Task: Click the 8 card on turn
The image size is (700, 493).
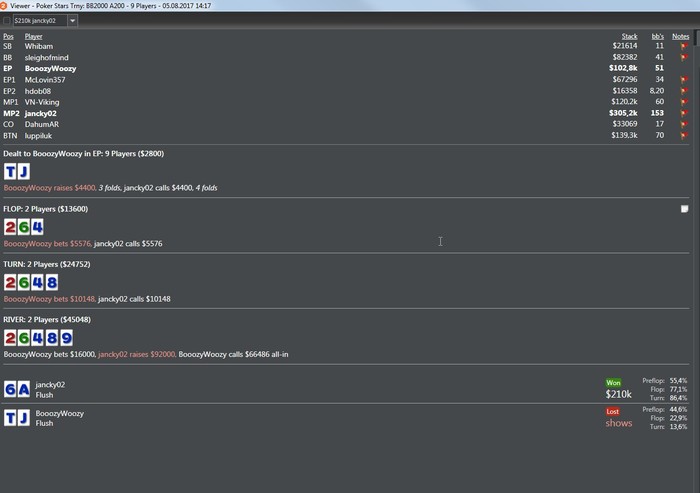Action: (x=52, y=282)
